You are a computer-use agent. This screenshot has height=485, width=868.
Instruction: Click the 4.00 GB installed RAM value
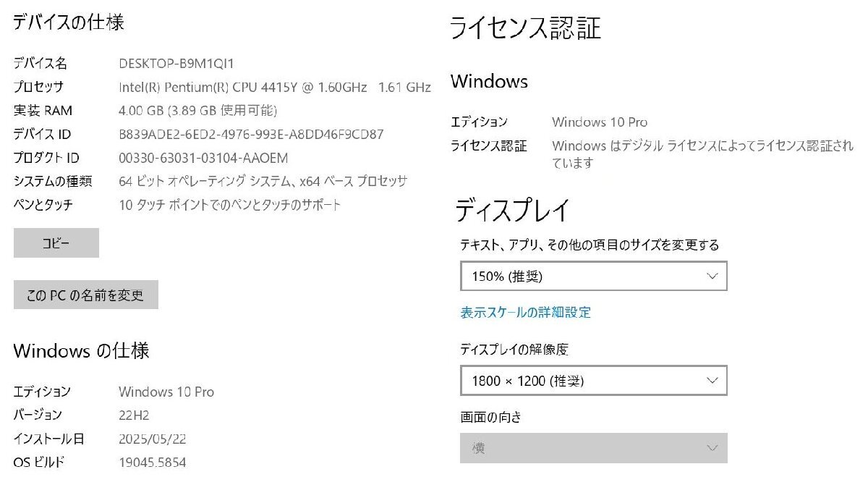click(197, 111)
